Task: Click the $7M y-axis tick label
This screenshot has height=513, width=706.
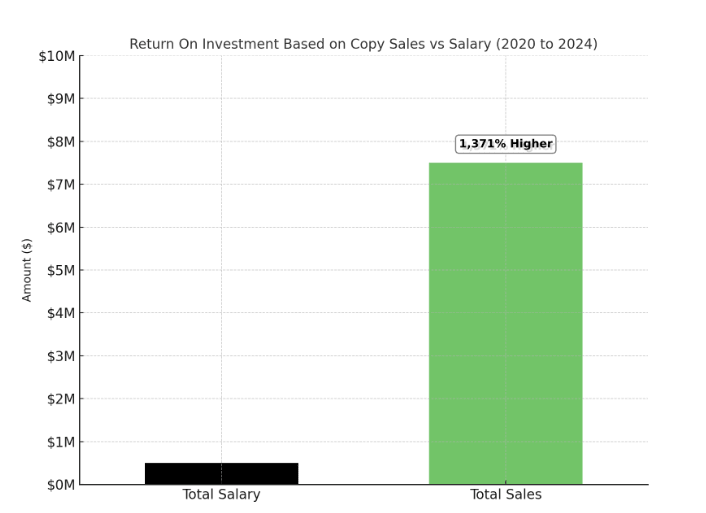Action: pyautogui.click(x=58, y=185)
